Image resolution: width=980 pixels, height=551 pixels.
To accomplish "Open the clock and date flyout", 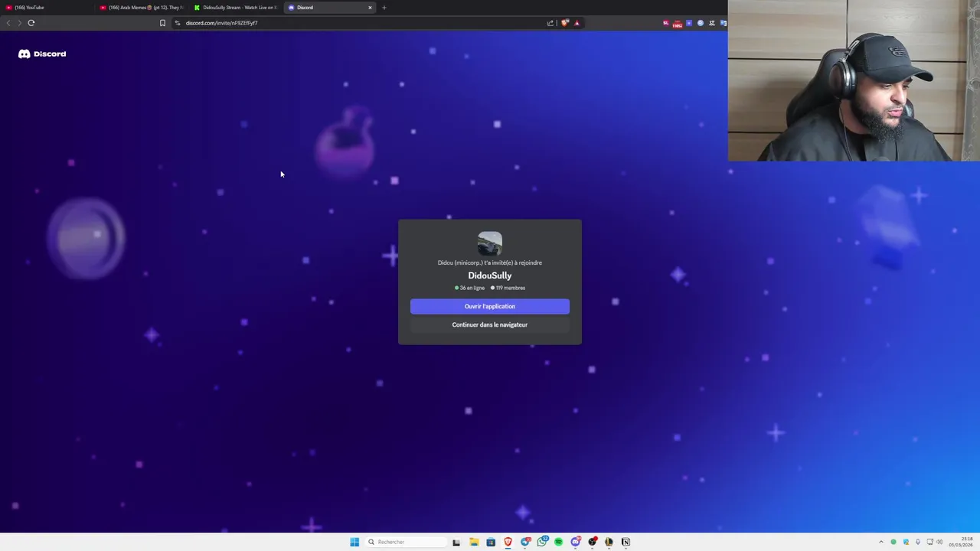I will click(961, 542).
